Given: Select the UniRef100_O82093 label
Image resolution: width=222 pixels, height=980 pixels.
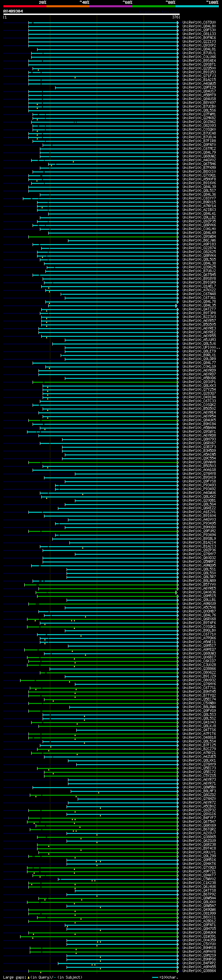Looking at the screenshot, I should coord(199,125).
